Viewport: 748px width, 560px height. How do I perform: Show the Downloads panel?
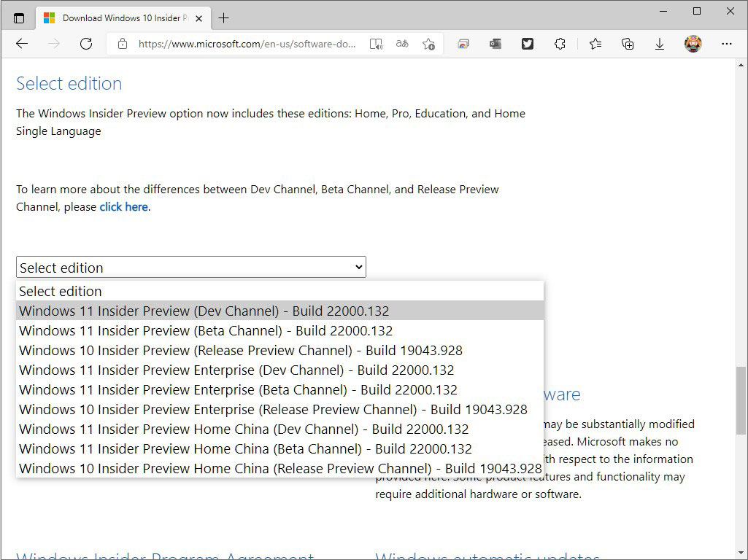tap(660, 44)
